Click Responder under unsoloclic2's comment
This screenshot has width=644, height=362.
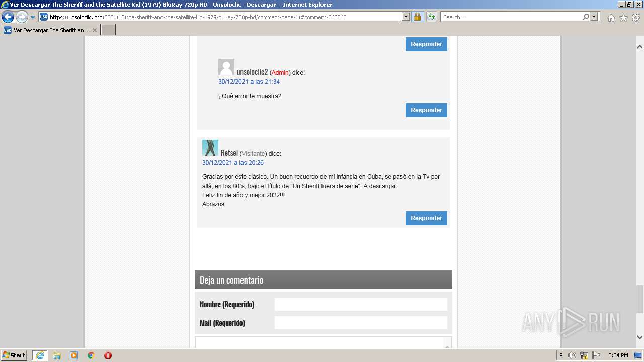click(x=426, y=110)
